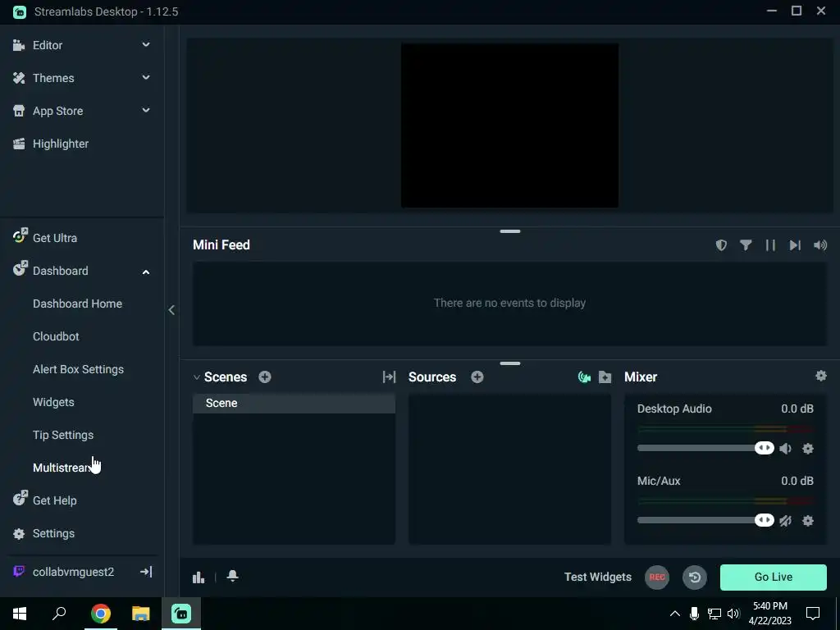
Task: Add a new scene with plus icon
Action: 265,377
